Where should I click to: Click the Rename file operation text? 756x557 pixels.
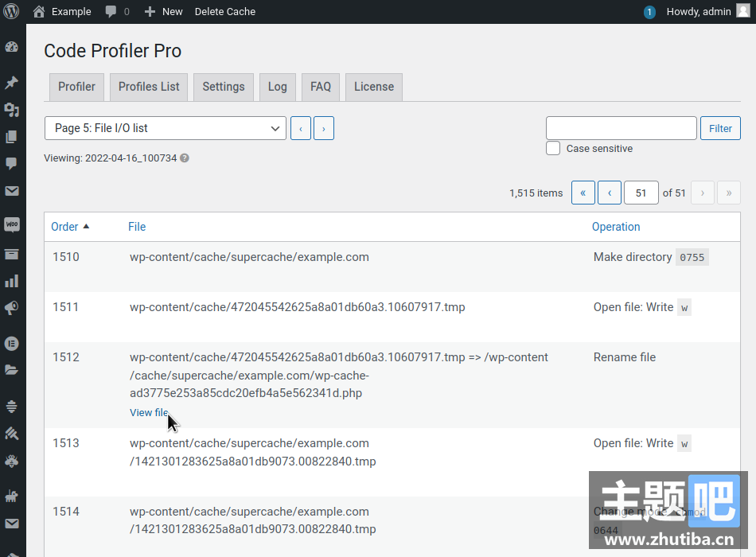625,357
